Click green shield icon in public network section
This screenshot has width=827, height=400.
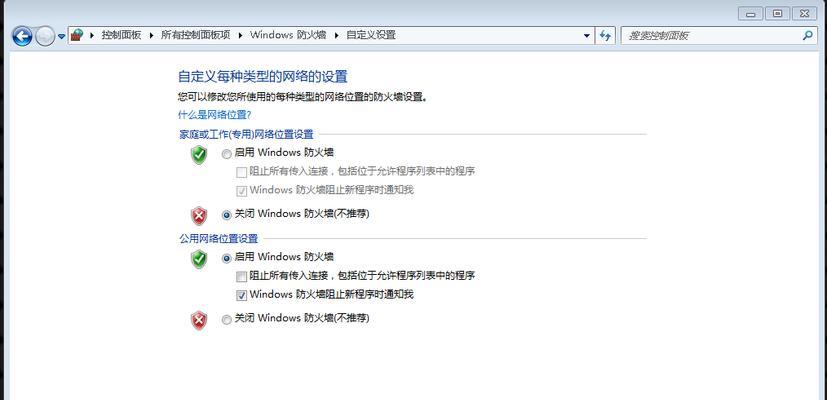click(x=199, y=259)
